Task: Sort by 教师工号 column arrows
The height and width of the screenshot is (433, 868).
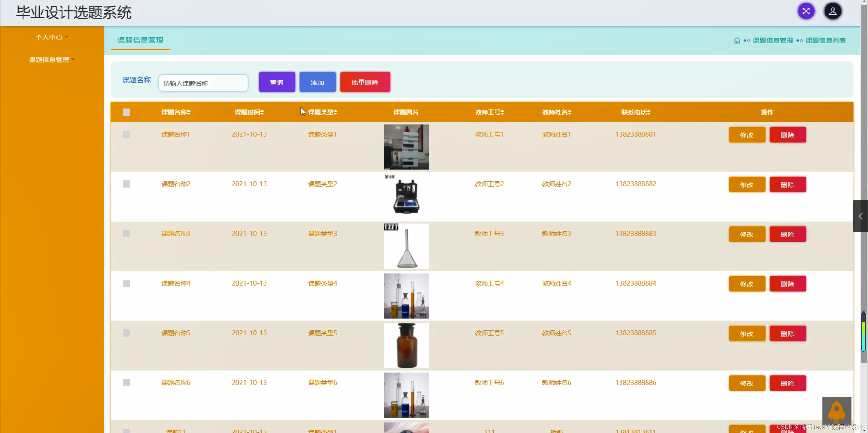Action: (502, 112)
